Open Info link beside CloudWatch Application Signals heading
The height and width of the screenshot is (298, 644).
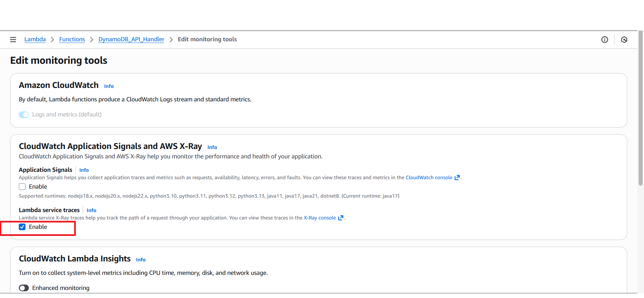[212, 147]
